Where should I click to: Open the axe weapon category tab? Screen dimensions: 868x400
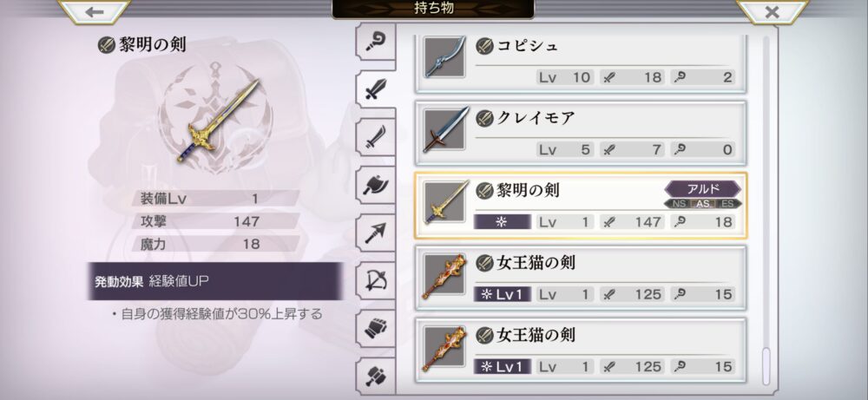376,185
